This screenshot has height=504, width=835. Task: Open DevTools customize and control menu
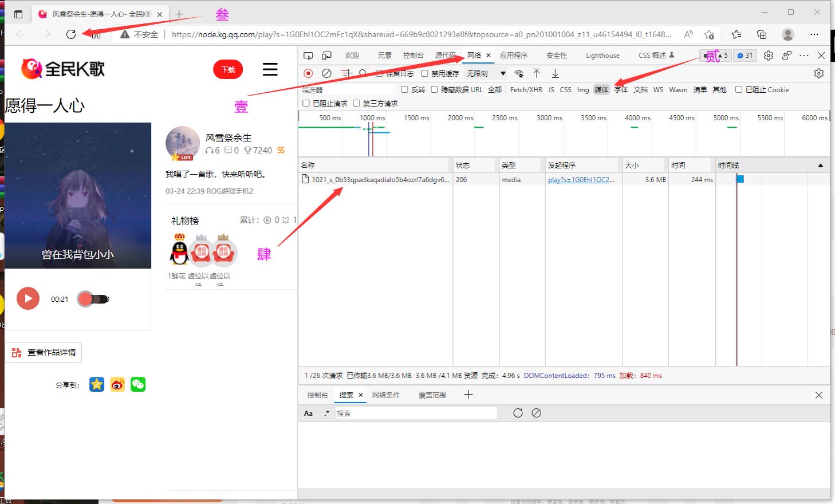(x=804, y=56)
